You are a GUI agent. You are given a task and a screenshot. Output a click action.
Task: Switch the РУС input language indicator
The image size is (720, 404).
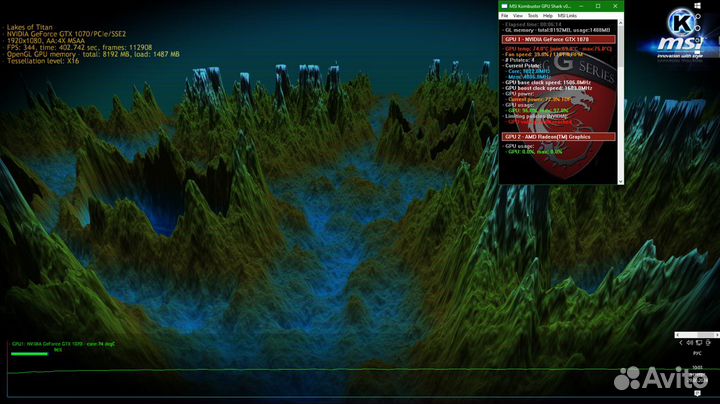pyautogui.click(x=696, y=353)
